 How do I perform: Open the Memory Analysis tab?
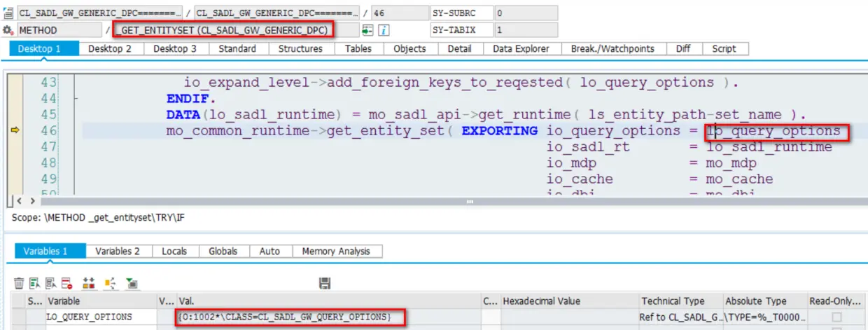pyautogui.click(x=337, y=251)
